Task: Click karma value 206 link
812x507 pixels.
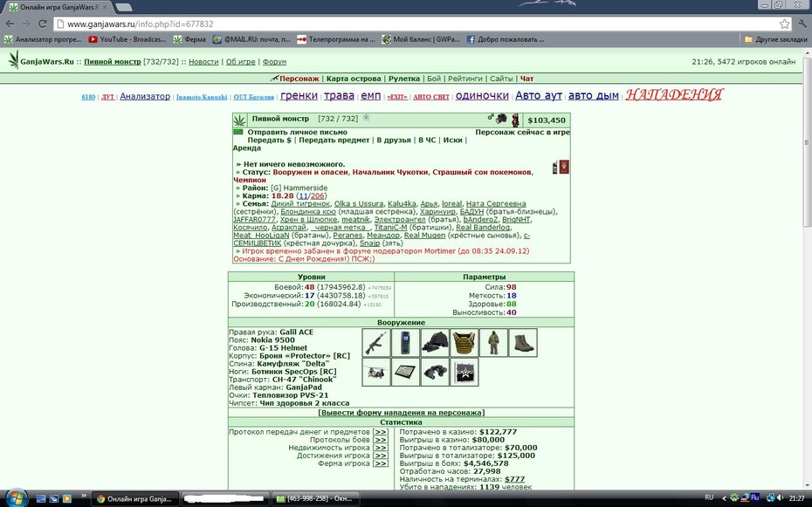Action: [x=318, y=196]
